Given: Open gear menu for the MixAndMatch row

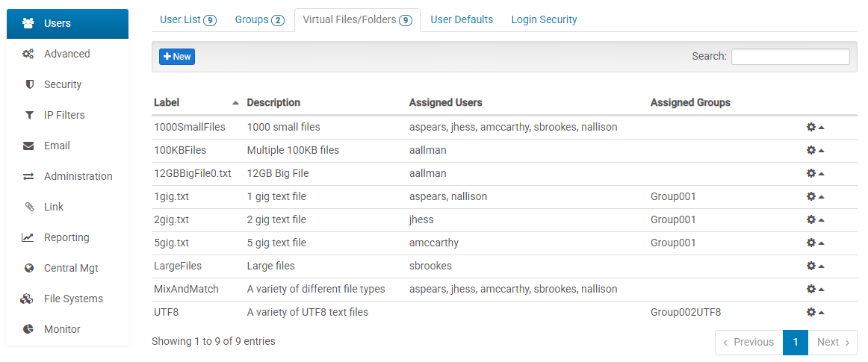Looking at the screenshot, I should (815, 289).
